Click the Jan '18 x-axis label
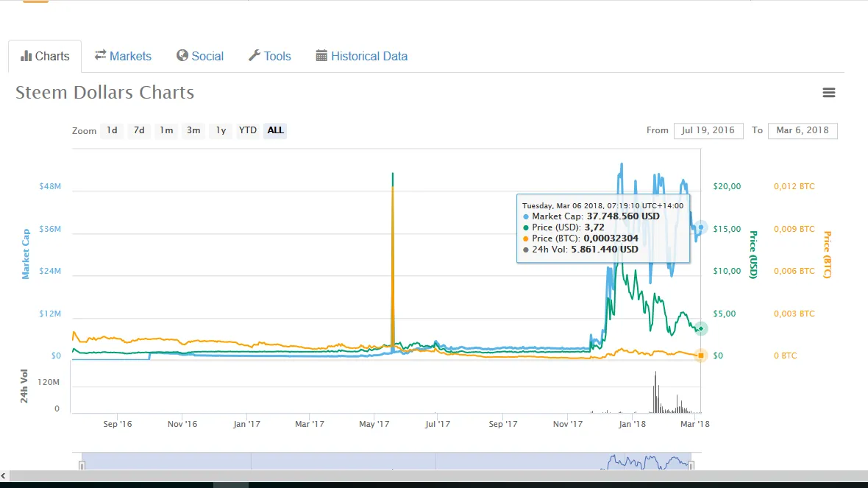 tap(632, 424)
